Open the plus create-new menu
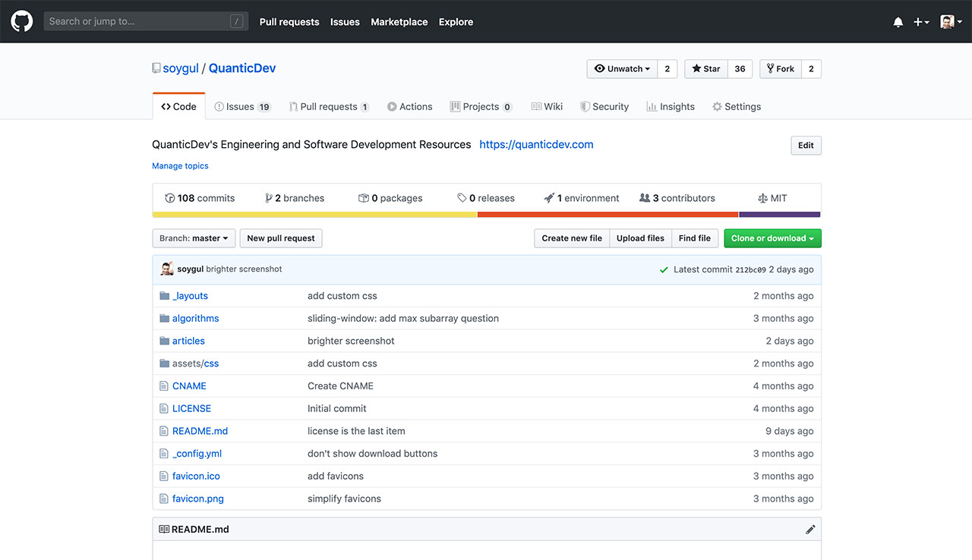The width and height of the screenshot is (972, 560). click(921, 22)
